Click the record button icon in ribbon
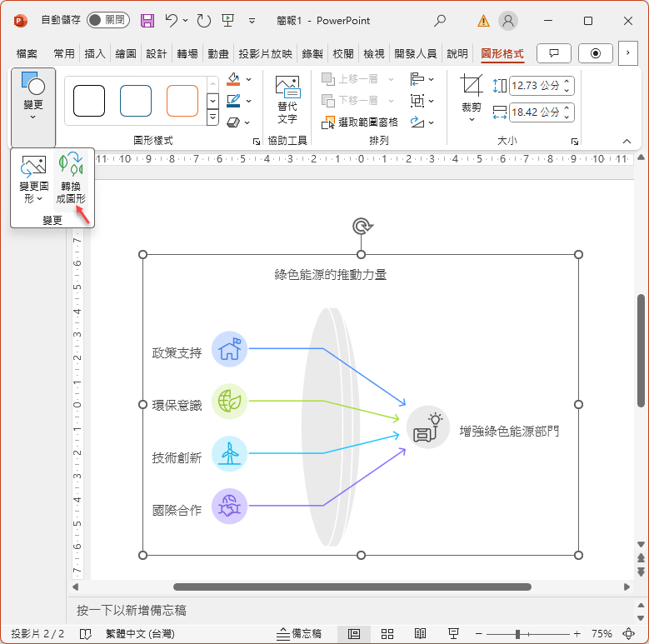The width and height of the screenshot is (649, 644). click(595, 53)
